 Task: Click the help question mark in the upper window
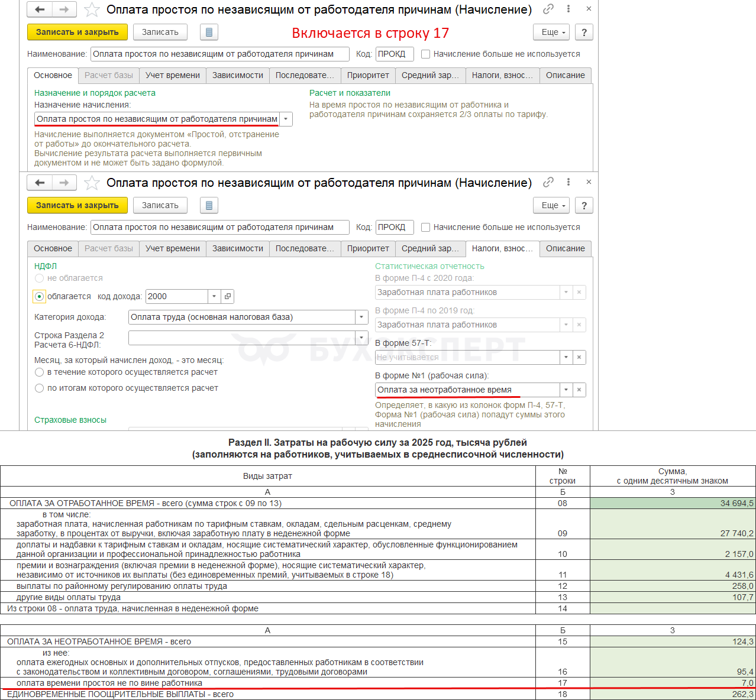pyautogui.click(x=584, y=33)
